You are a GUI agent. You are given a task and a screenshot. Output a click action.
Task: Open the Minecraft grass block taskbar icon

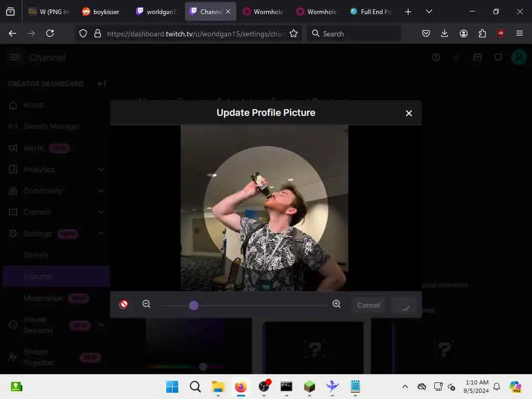(x=310, y=387)
